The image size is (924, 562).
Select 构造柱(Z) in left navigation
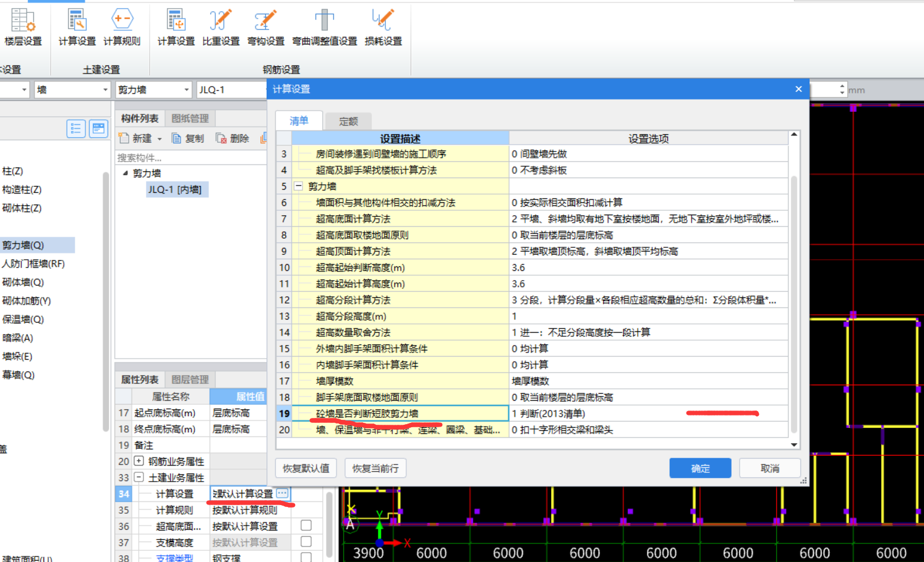22,189
